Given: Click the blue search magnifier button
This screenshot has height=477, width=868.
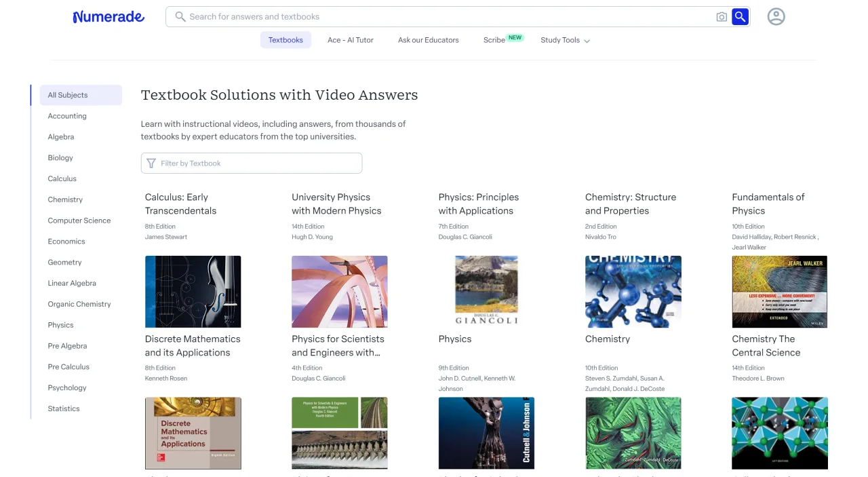Looking at the screenshot, I should point(740,17).
